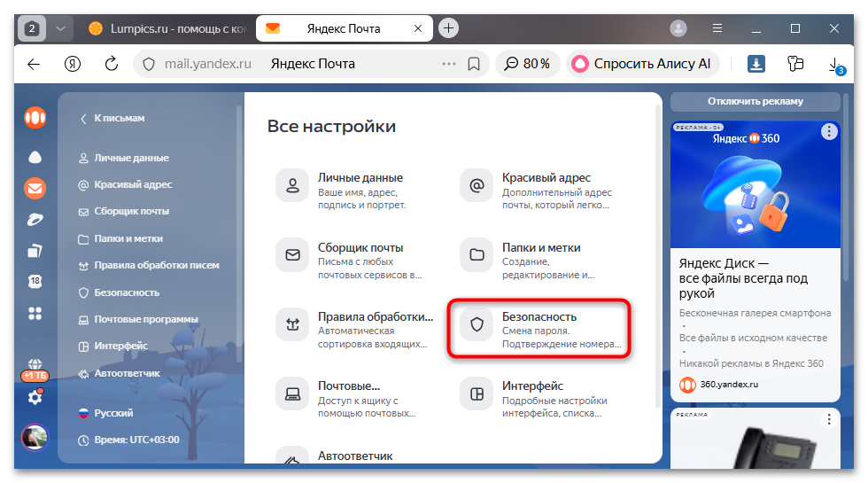
Task: Open the zoom level 80 % control
Action: pyautogui.click(x=528, y=64)
